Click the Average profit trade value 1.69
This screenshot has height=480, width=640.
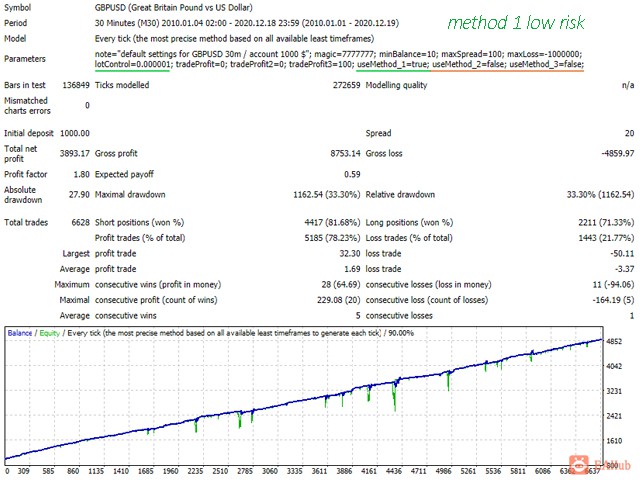click(x=352, y=269)
